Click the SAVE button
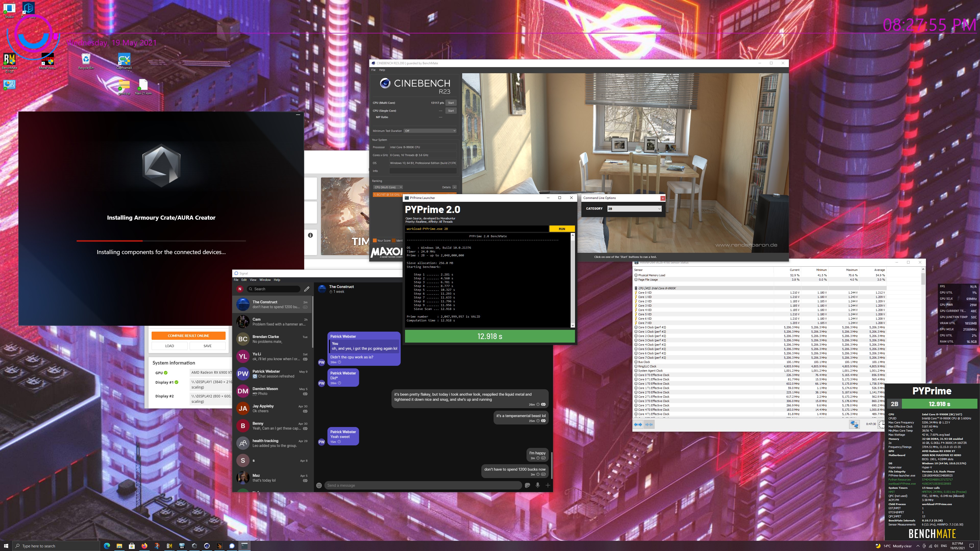The height and width of the screenshot is (551, 980). [x=207, y=346]
